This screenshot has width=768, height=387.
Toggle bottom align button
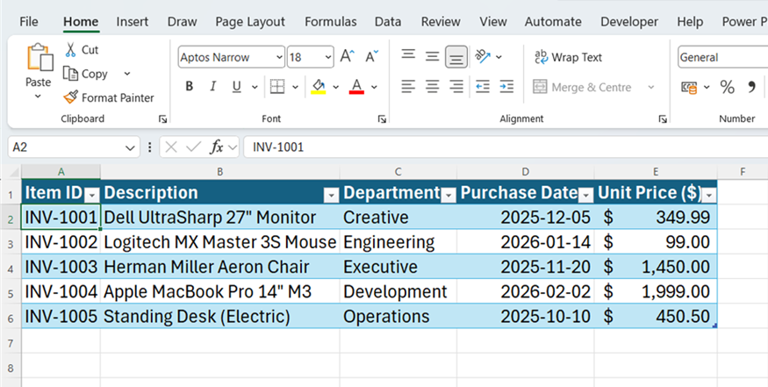coord(456,57)
